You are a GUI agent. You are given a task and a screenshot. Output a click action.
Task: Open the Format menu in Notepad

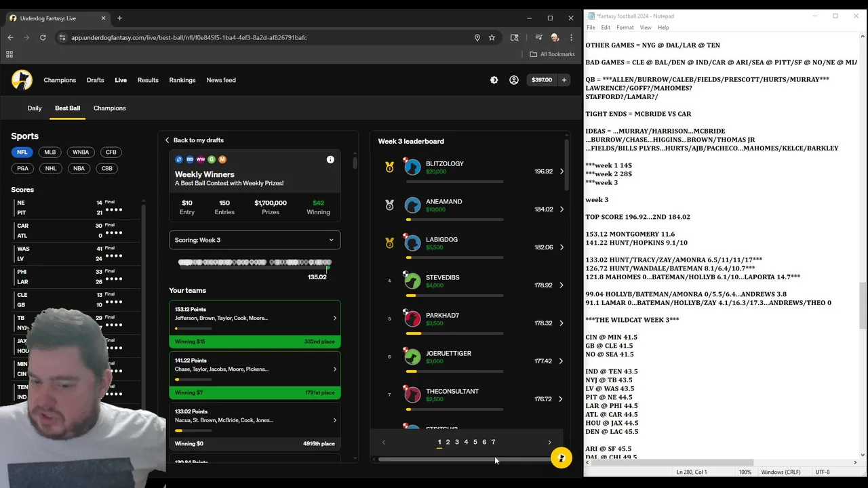click(x=625, y=28)
